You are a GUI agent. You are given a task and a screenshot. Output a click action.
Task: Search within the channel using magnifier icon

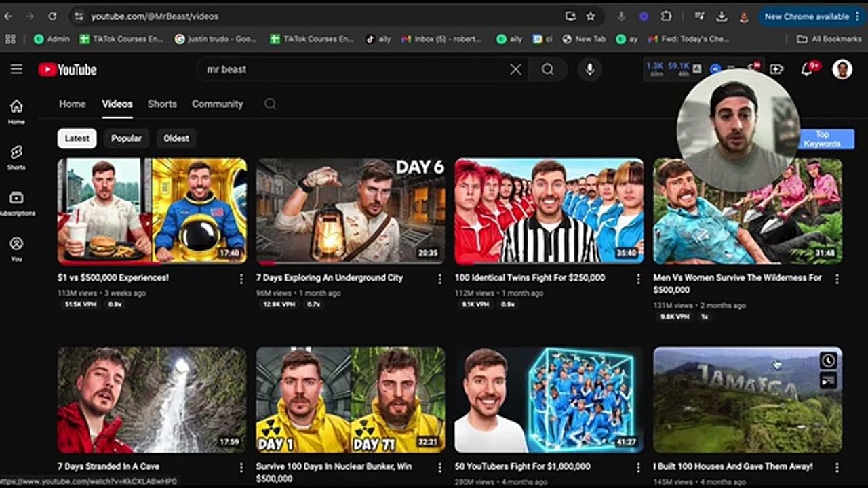coord(270,104)
